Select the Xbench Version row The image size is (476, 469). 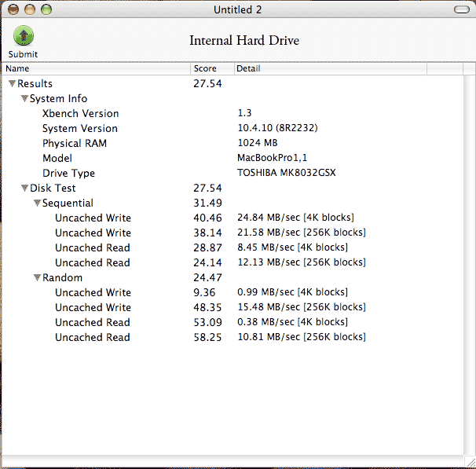point(233,113)
